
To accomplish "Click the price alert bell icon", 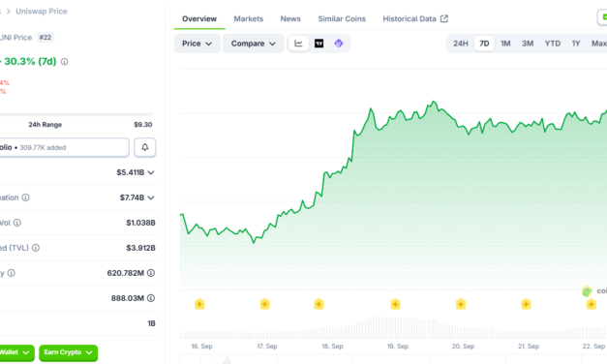I will (145, 147).
